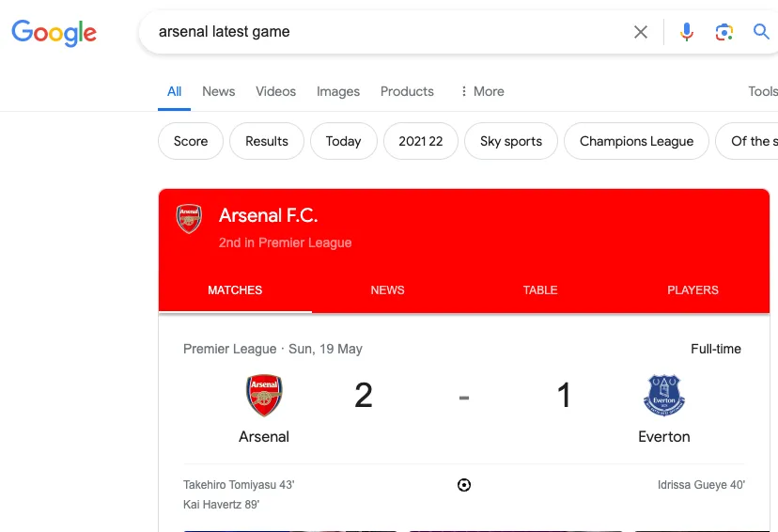
Task: Click the blue search magnifier icon
Action: click(761, 32)
